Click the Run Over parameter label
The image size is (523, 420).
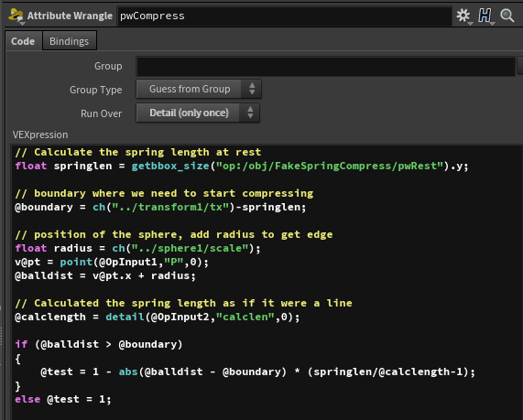101,113
